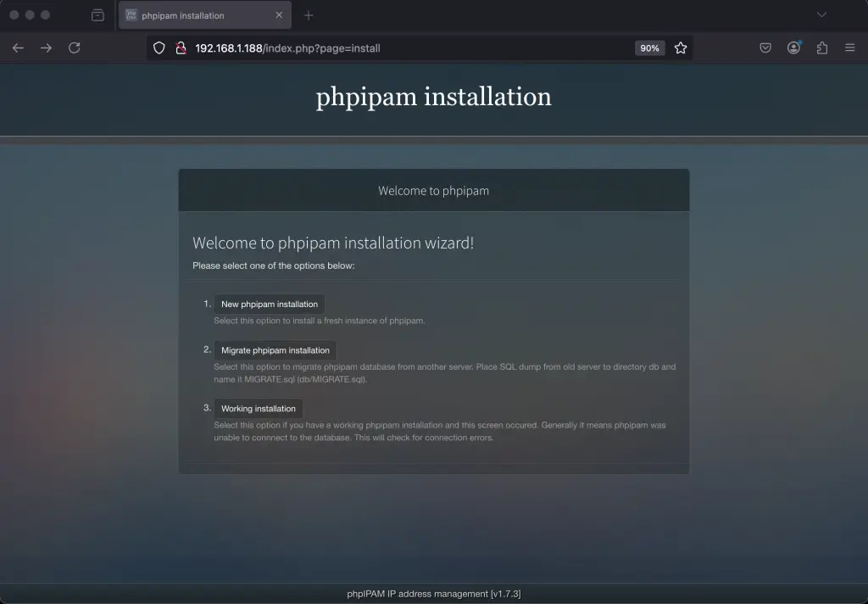The height and width of the screenshot is (604, 868).
Task: Open the tracking protection shield icon
Action: (x=159, y=48)
